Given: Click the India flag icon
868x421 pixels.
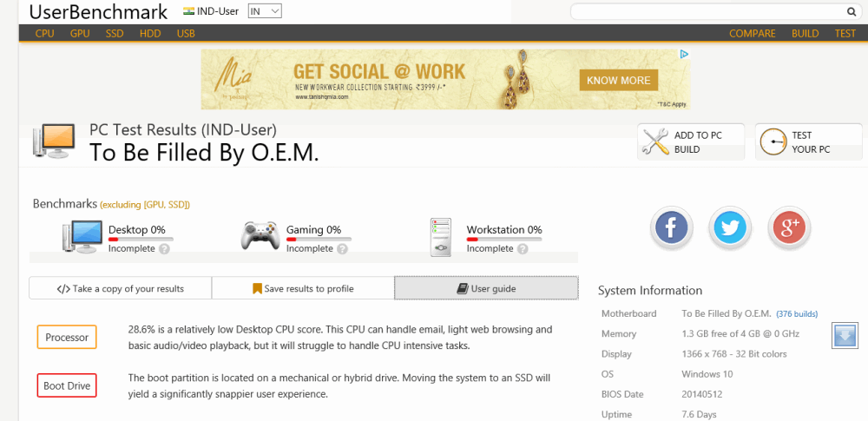Looking at the screenshot, I should (x=188, y=11).
